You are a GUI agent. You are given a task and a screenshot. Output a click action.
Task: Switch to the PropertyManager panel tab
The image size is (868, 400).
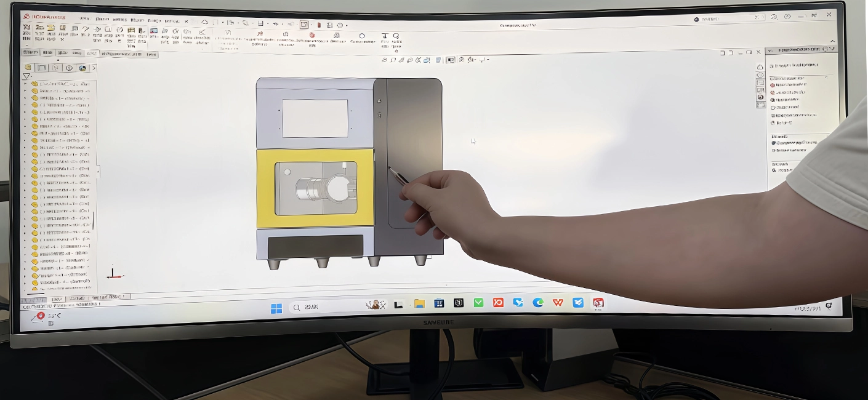point(41,68)
